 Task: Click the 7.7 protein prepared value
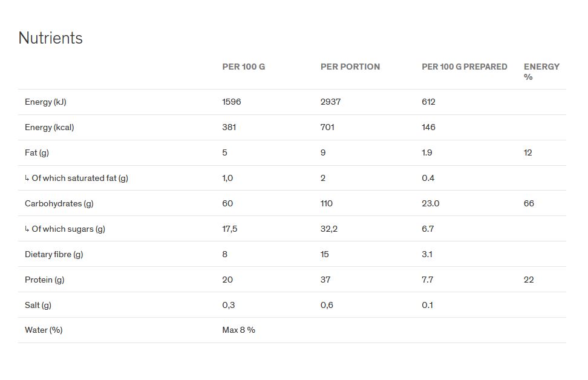click(x=427, y=280)
